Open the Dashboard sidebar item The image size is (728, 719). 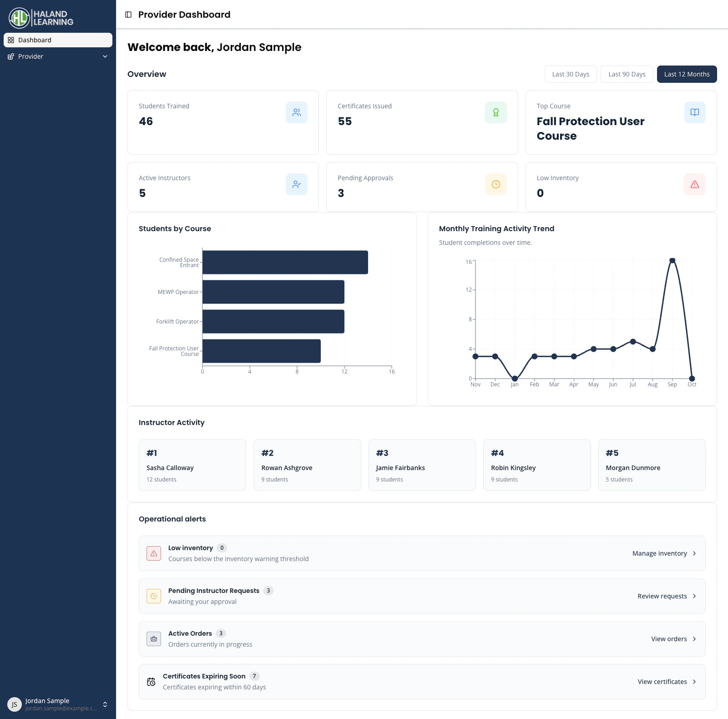pos(58,40)
